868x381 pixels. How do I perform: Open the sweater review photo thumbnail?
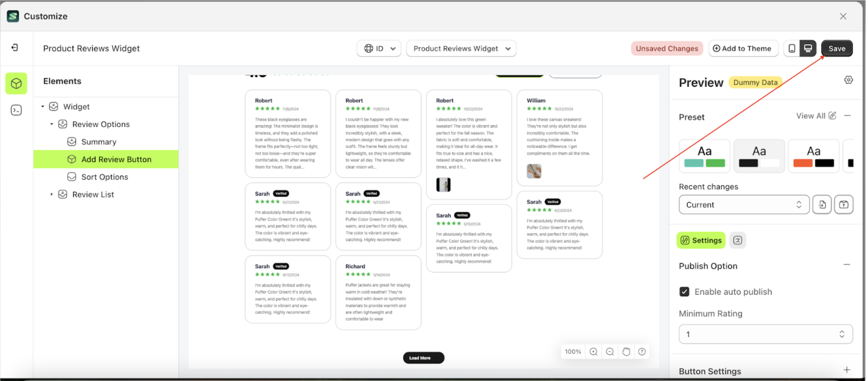(443, 184)
